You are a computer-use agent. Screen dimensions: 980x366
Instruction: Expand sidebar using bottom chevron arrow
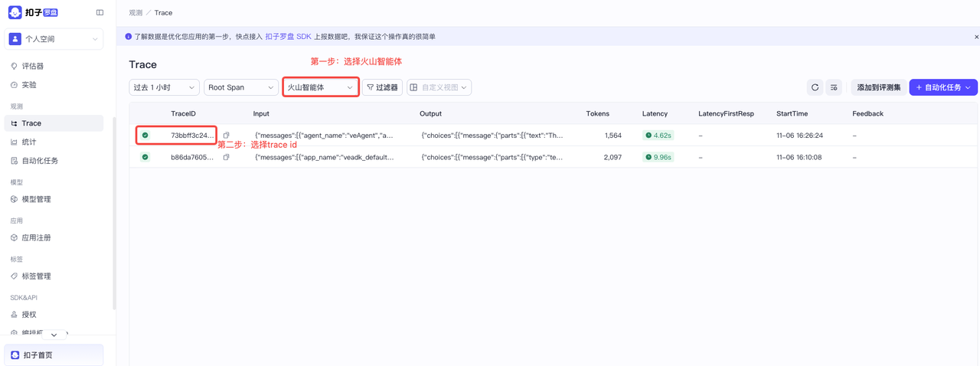click(x=54, y=335)
